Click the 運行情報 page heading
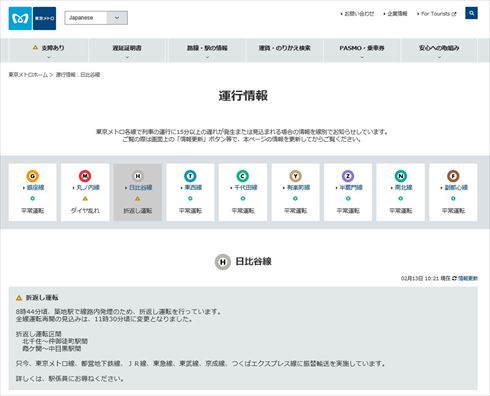490x396 pixels. (243, 96)
